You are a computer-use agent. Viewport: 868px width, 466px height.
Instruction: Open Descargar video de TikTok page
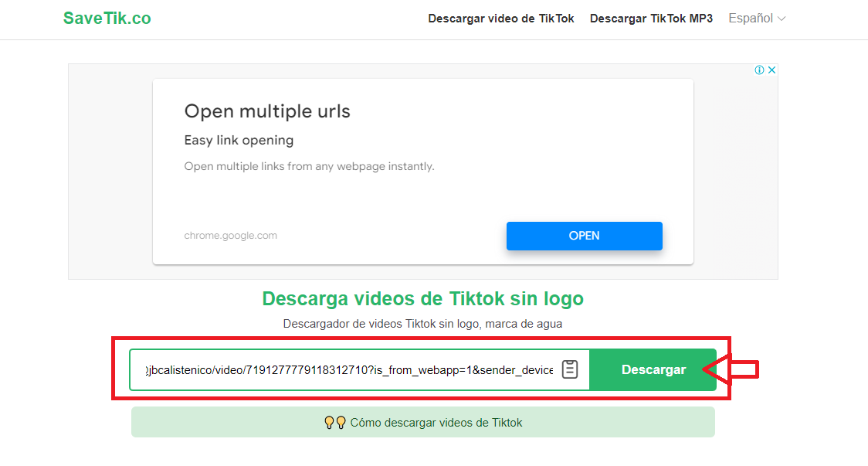[501, 19]
